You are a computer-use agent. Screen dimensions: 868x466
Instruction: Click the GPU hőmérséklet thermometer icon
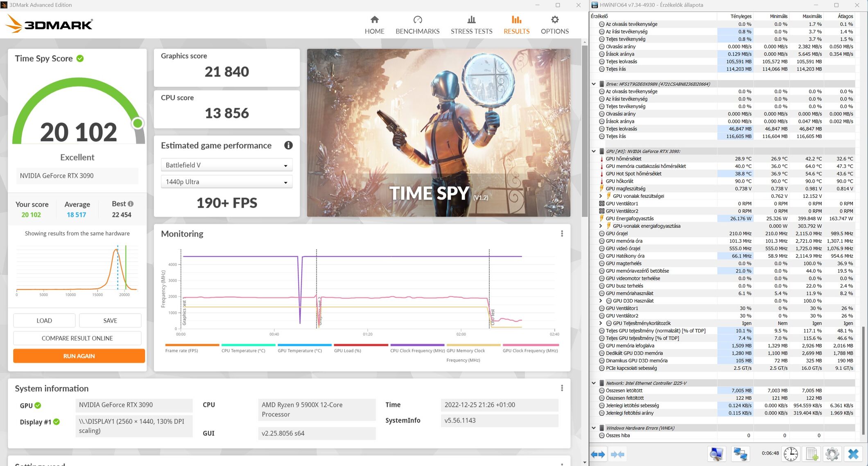(x=602, y=159)
